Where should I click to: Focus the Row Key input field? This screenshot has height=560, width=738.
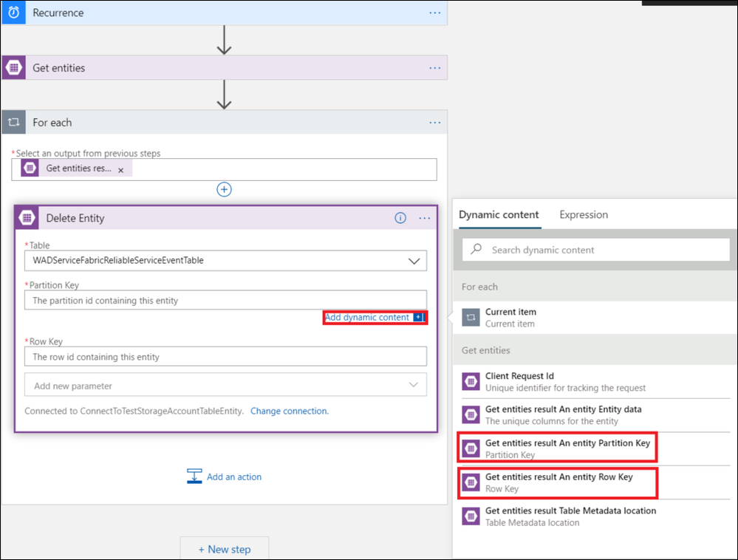point(225,357)
